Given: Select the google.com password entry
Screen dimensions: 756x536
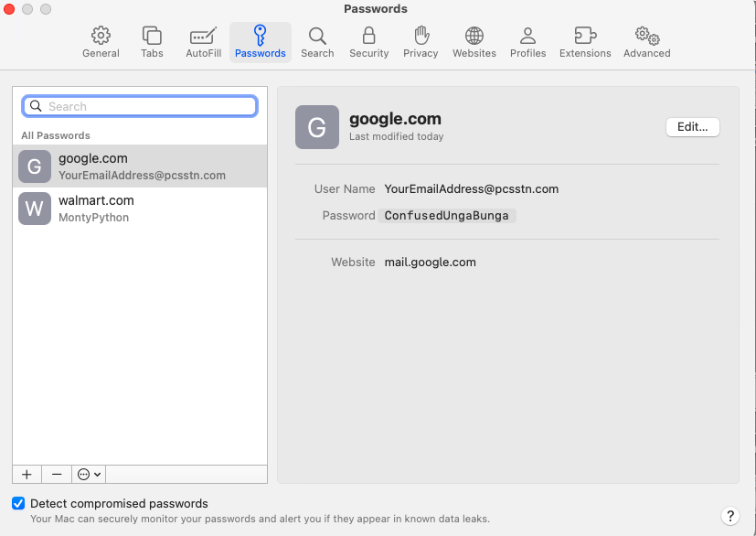Looking at the screenshot, I should click(x=140, y=166).
